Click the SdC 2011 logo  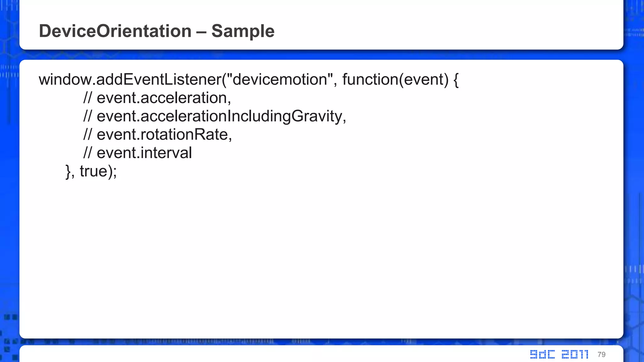[559, 354]
